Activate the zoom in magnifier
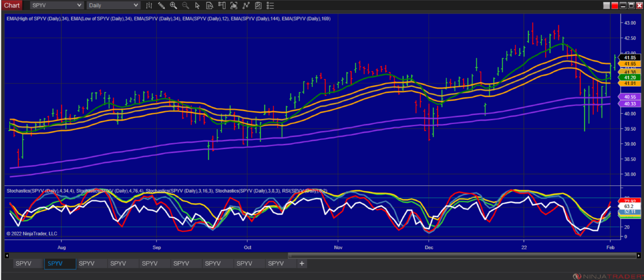644x280 pixels. (173, 5)
